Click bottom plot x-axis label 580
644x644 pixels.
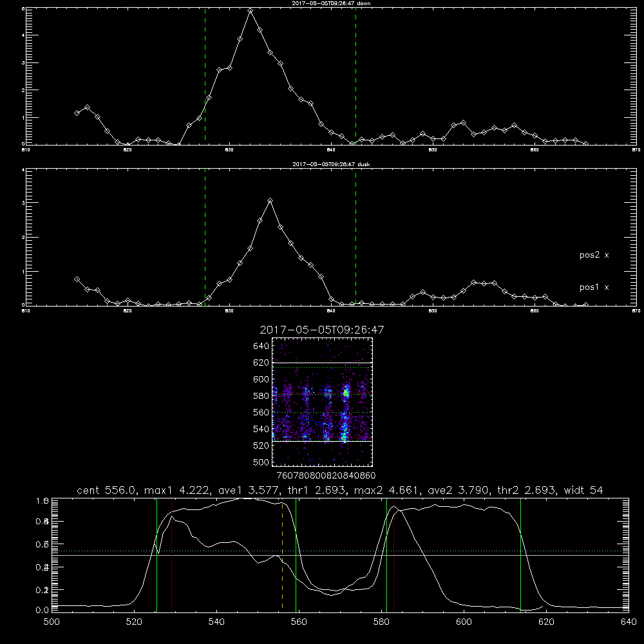(381, 622)
